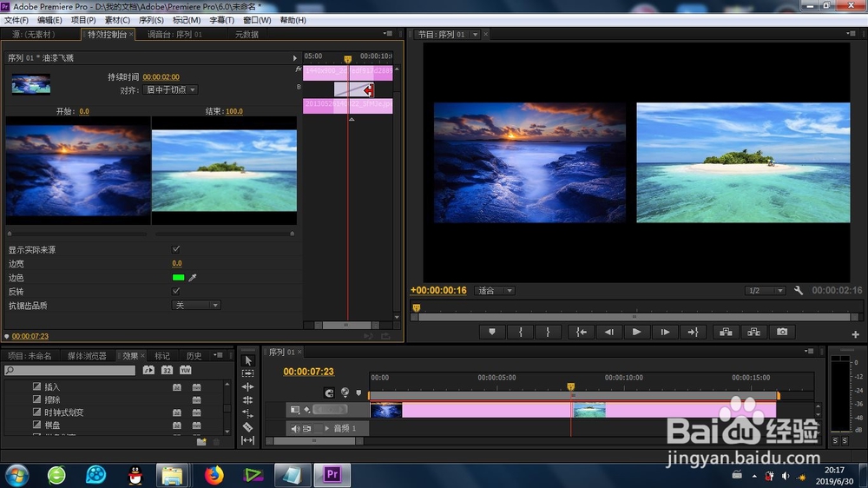Click the play transition arrow in Effect Controls
The height and width of the screenshot is (488, 868).
[294, 57]
